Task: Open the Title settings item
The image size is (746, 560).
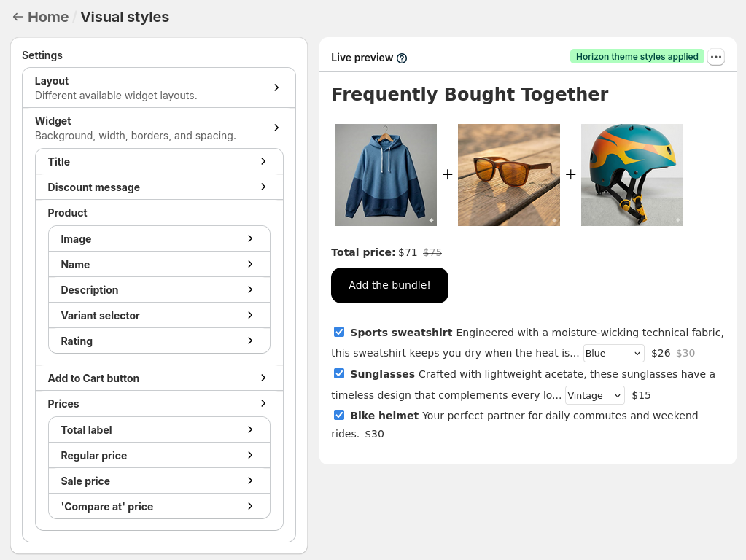Action: coord(159,162)
